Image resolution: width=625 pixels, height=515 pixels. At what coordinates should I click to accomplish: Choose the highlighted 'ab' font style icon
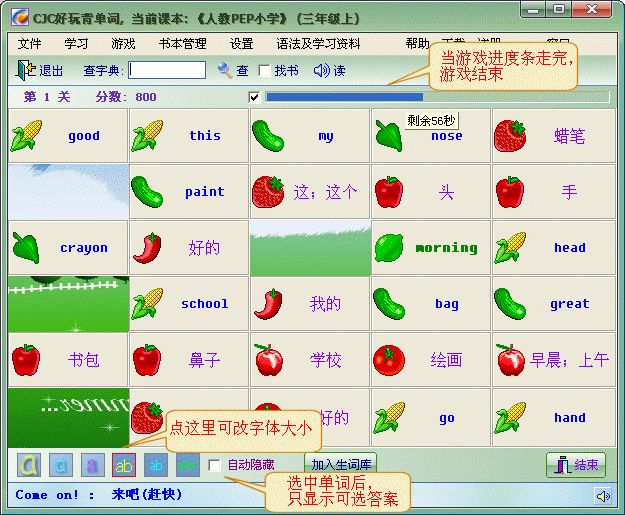point(123,465)
